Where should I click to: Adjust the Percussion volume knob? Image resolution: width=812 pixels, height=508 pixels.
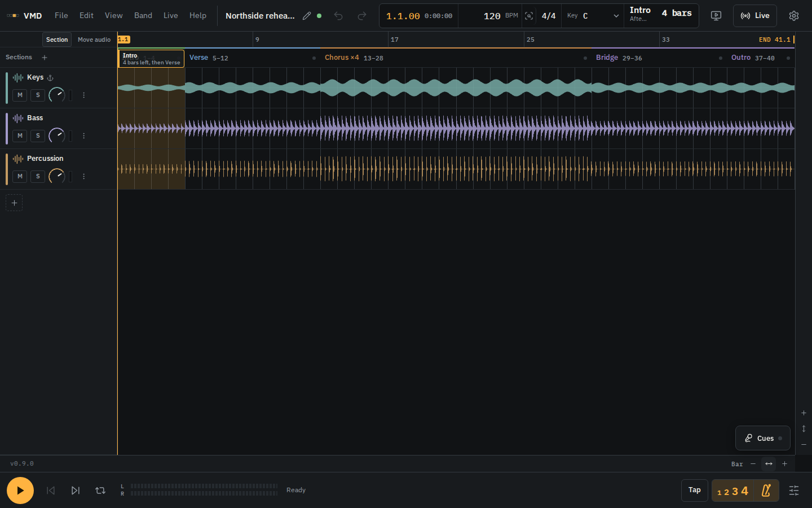click(x=56, y=176)
